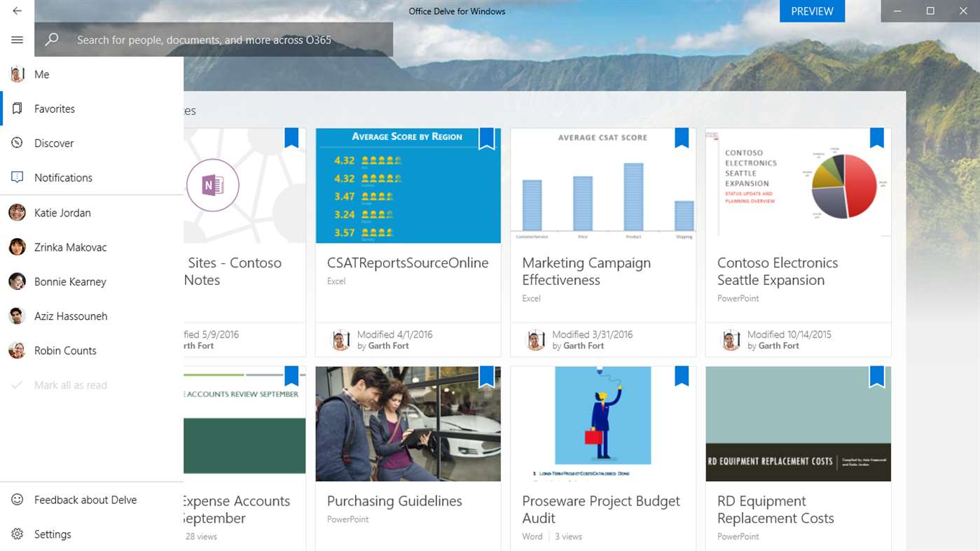This screenshot has height=551, width=980.
Task: Open Feedback about Delve
Action: coord(92,500)
